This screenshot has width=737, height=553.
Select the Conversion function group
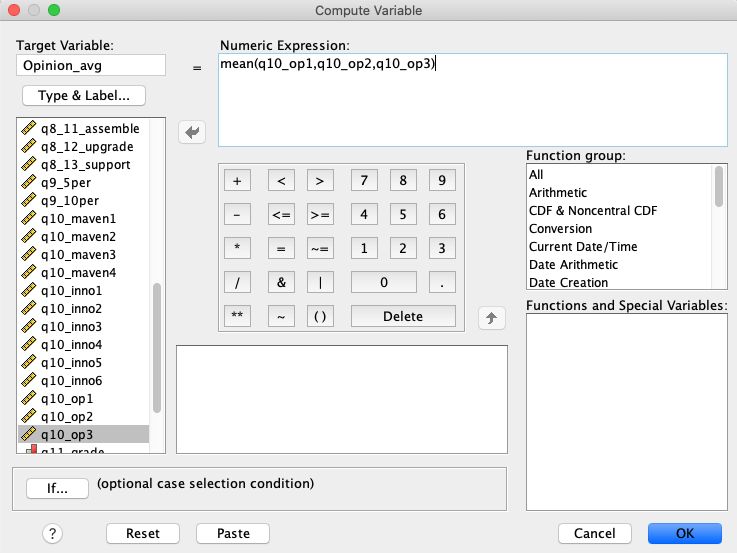pyautogui.click(x=620, y=228)
